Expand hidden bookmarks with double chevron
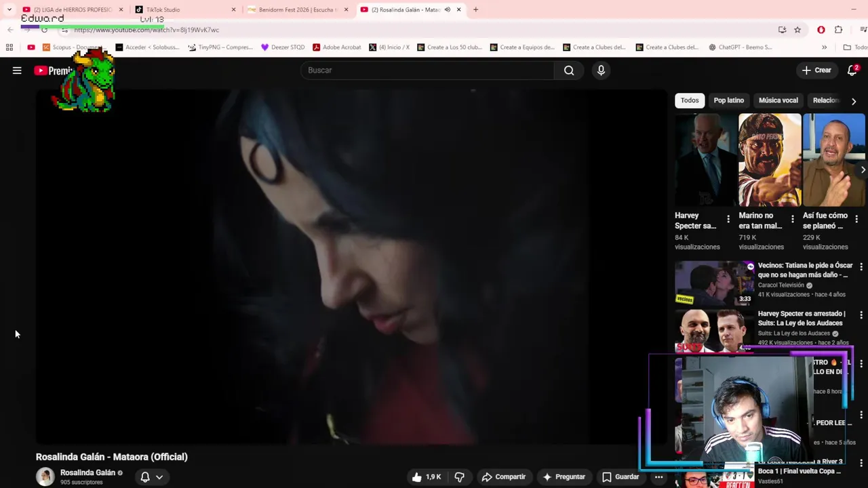Viewport: 868px width, 488px height. coord(824,47)
